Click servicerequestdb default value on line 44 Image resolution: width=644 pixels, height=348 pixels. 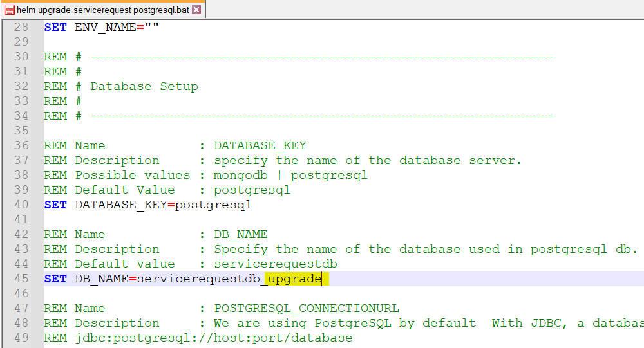[x=276, y=264]
